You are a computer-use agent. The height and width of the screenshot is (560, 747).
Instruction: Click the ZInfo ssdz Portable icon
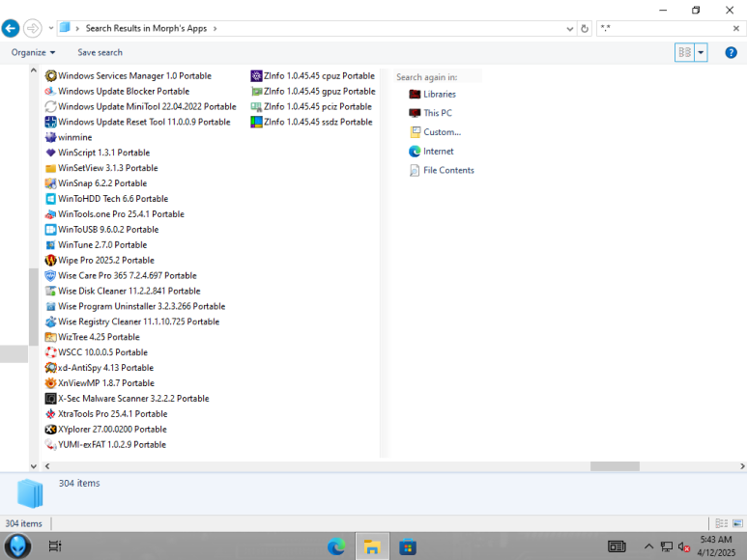(256, 122)
